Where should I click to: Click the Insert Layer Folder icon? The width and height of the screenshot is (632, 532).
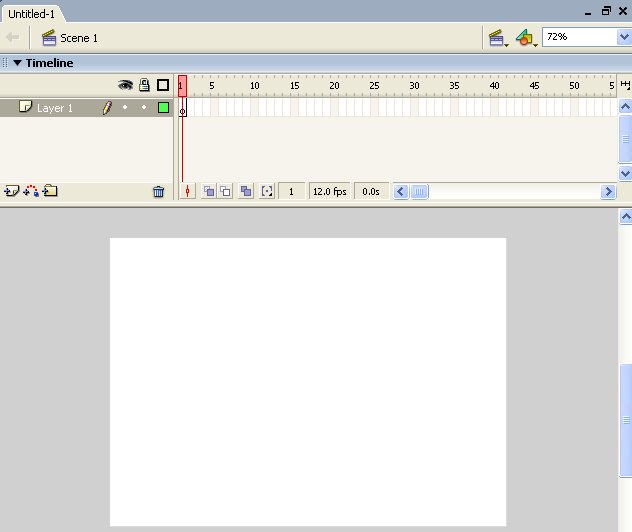pyautogui.click(x=50, y=191)
